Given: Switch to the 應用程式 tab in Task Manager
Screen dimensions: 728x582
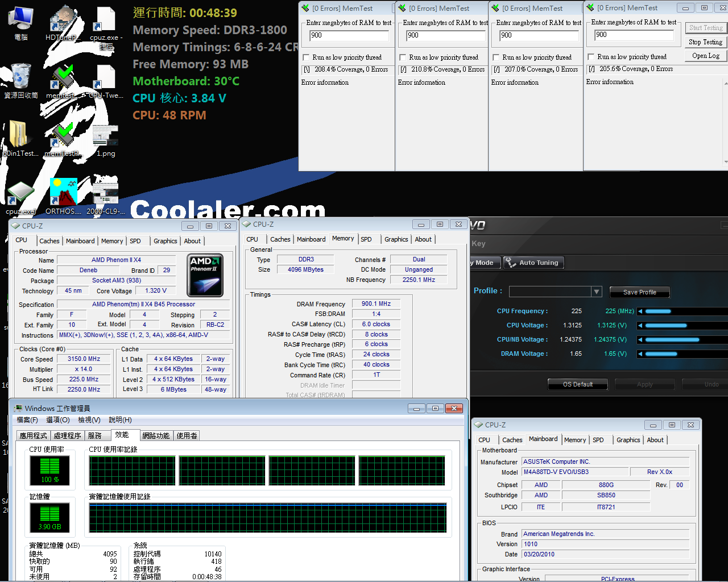Looking at the screenshot, I should (34, 436).
